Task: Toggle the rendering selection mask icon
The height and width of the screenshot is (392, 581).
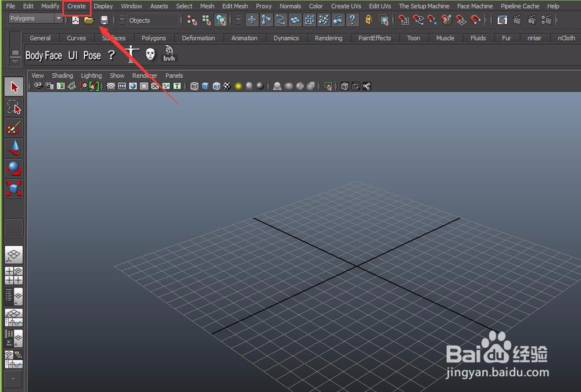Action: (338, 20)
